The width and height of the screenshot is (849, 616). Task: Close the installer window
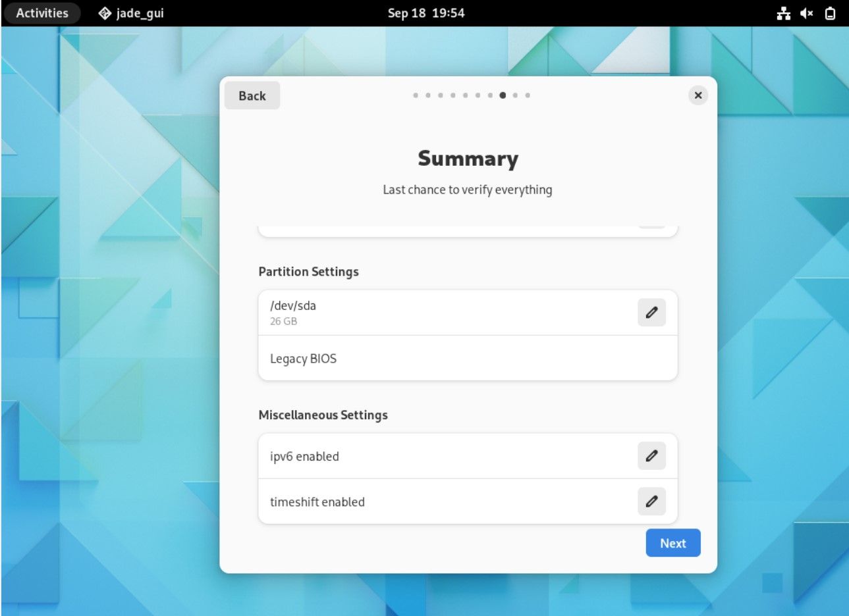698,95
